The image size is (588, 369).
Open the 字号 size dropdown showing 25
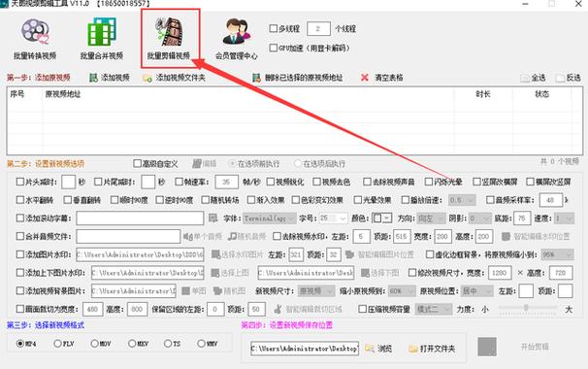click(334, 218)
